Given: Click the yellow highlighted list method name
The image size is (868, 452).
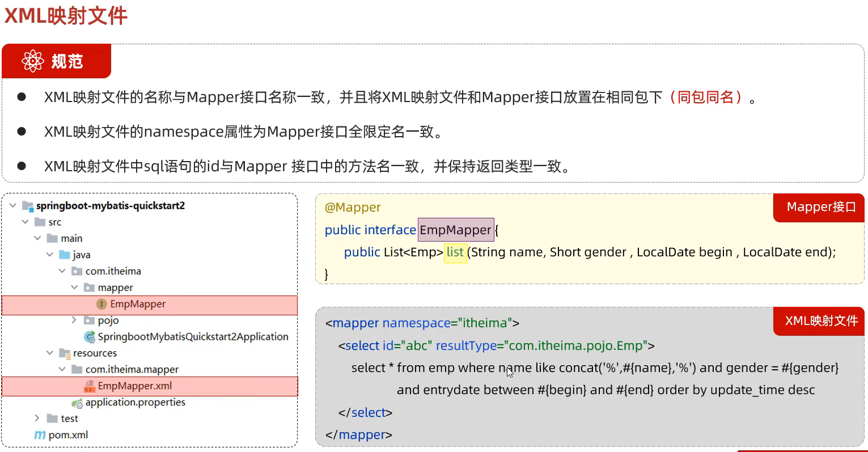Looking at the screenshot, I should pyautogui.click(x=455, y=252).
